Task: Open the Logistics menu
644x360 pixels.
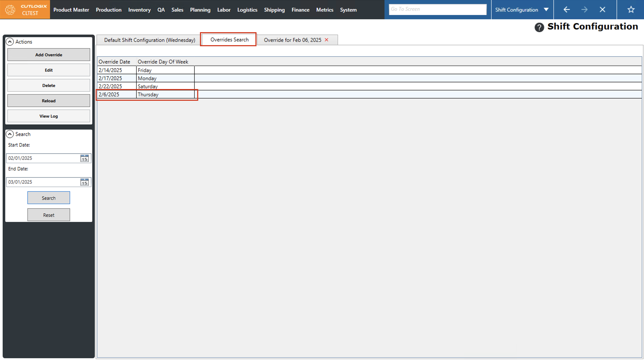Action: pos(247,10)
